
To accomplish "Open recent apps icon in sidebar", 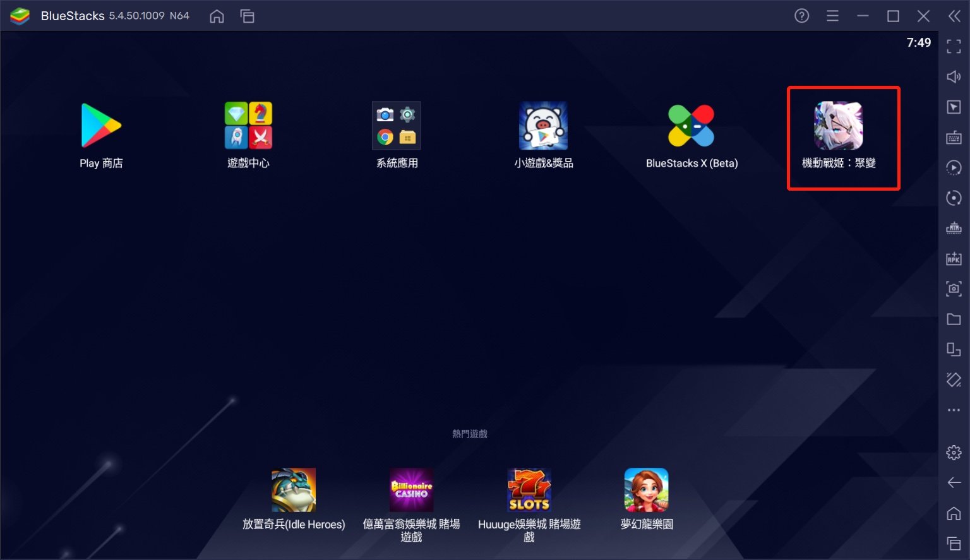I will click(954, 544).
